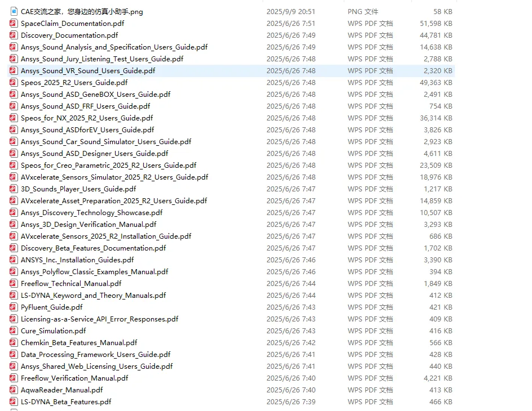This screenshot has width=532, height=411.
Task: Select the file name Discovery_Documentation.pdf
Action: 69,35
